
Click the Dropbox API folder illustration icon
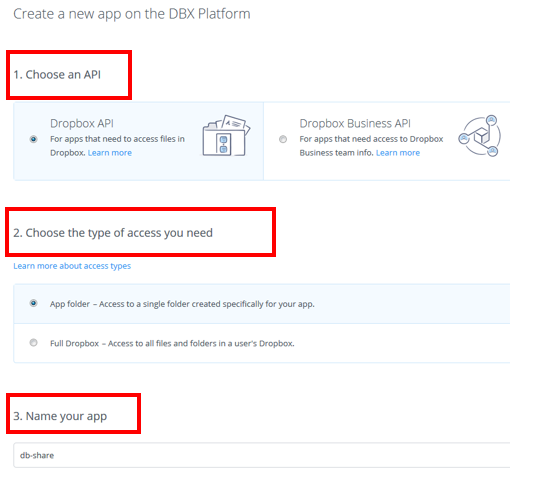pos(226,136)
